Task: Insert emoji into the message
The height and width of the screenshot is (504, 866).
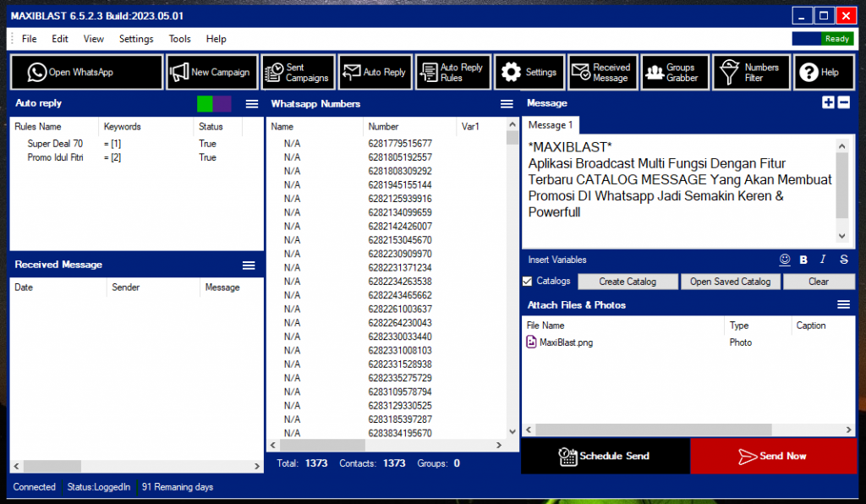Action: 785,260
